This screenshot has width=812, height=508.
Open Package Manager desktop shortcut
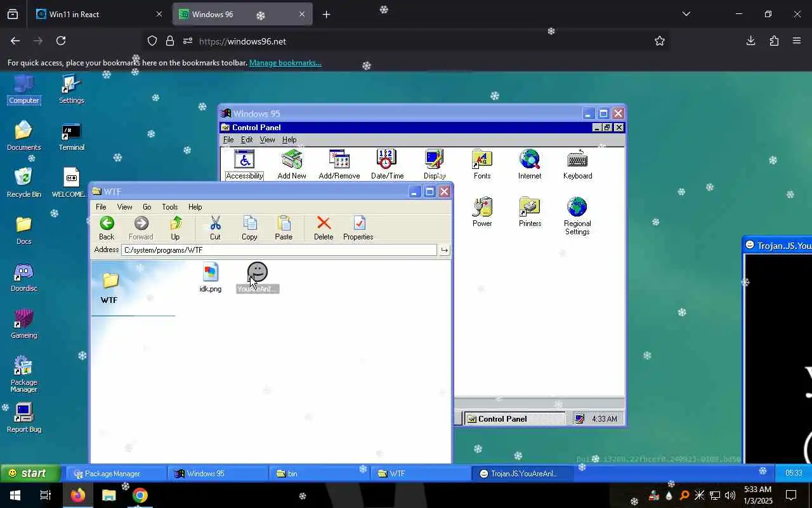[x=23, y=375]
